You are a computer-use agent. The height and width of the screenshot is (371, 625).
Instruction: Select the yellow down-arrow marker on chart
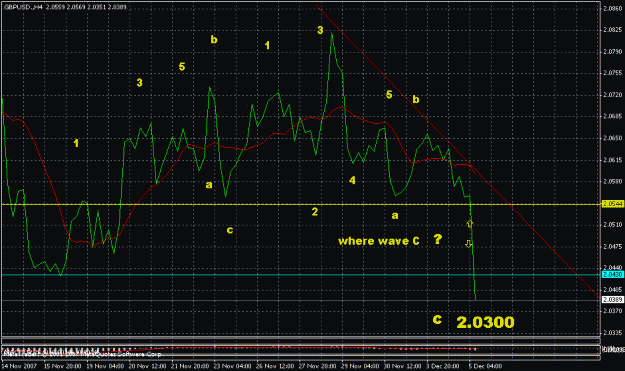[468, 243]
